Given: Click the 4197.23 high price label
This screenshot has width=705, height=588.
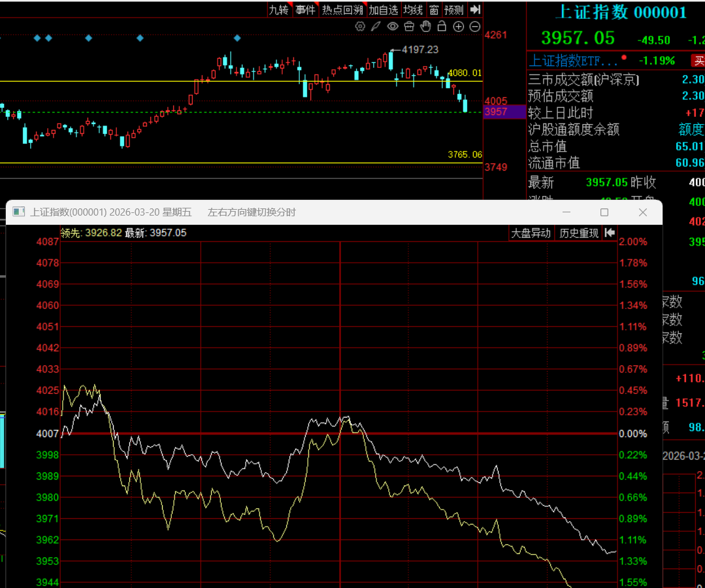Looking at the screenshot, I should pos(420,50).
